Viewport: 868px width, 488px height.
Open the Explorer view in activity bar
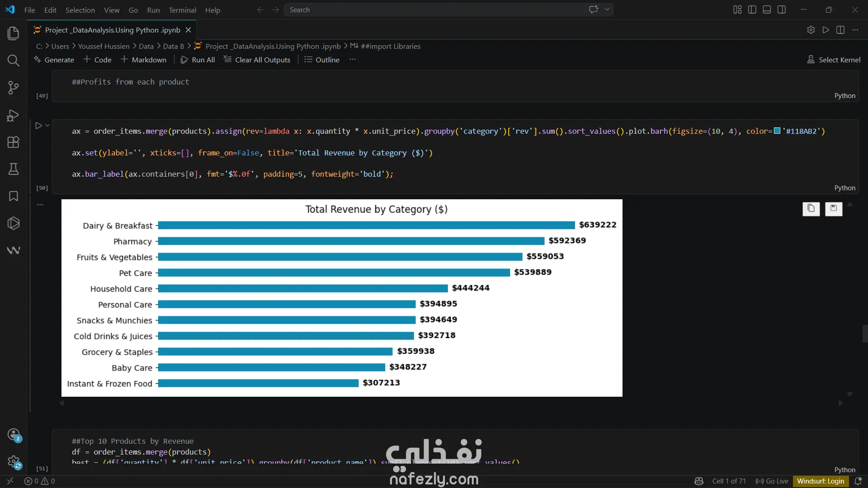(x=14, y=33)
